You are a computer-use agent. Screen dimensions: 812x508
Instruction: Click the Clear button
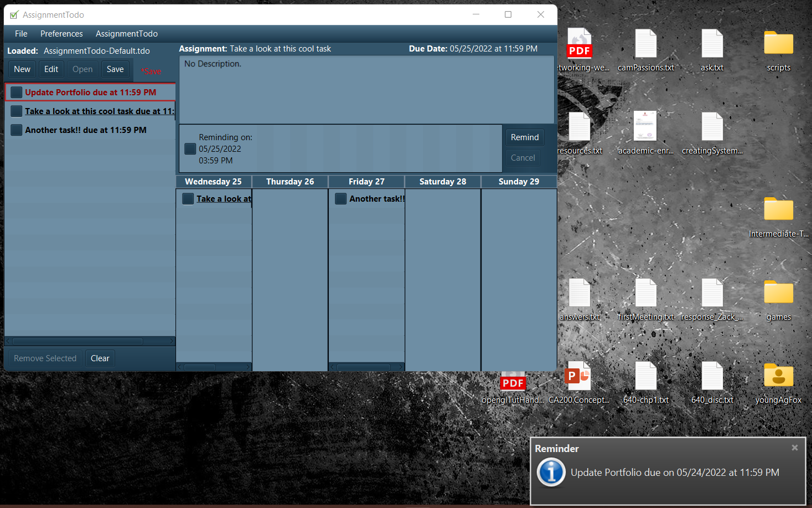pos(100,358)
